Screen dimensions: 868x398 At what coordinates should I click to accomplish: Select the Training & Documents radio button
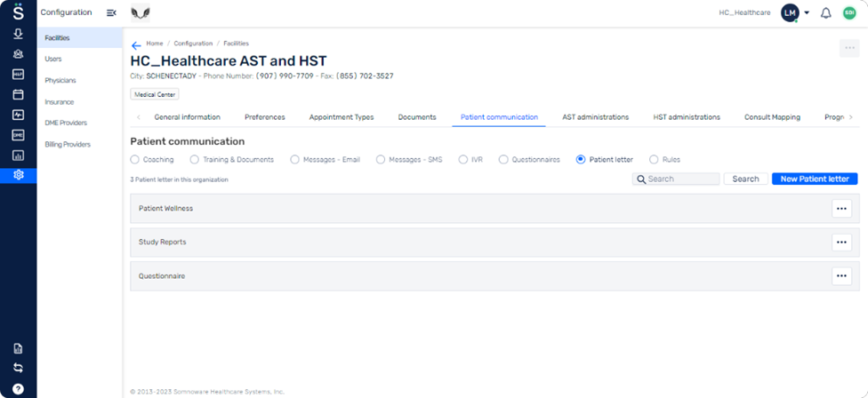coord(194,159)
